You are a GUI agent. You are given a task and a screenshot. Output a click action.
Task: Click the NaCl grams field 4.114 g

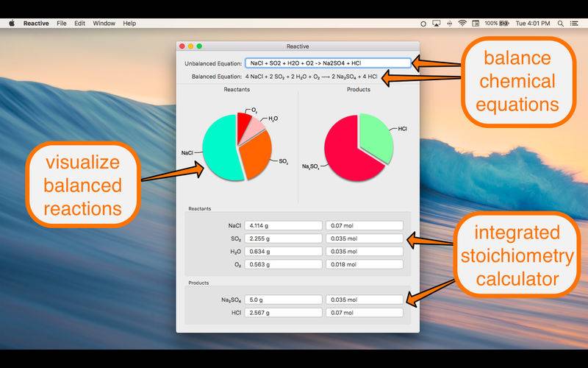click(x=283, y=226)
